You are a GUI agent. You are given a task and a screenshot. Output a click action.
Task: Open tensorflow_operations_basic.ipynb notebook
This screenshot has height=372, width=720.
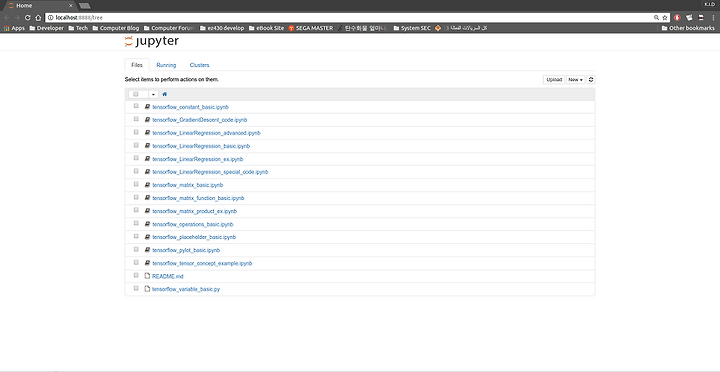click(x=193, y=224)
